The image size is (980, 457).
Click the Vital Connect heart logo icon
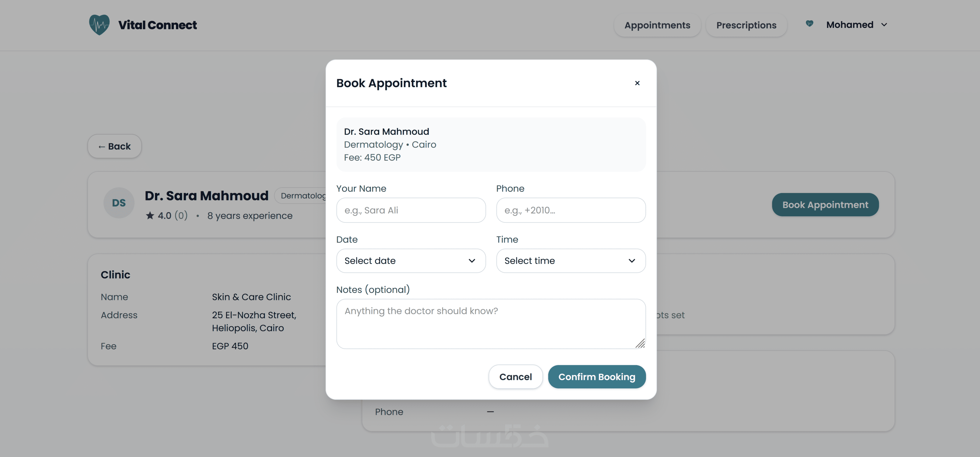pos(99,25)
